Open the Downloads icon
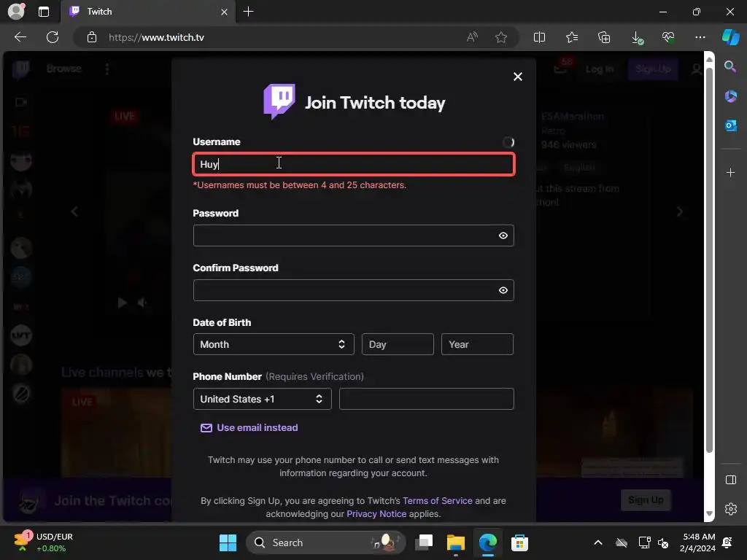Image resolution: width=747 pixels, height=560 pixels. click(637, 38)
